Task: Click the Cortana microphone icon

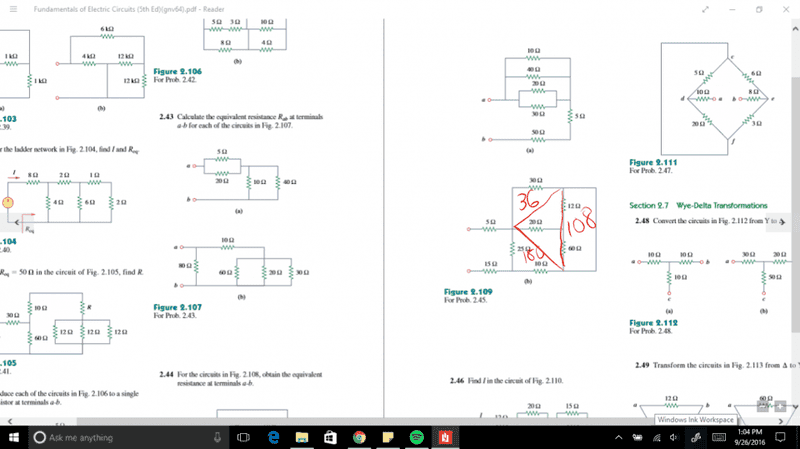Action: point(217,437)
